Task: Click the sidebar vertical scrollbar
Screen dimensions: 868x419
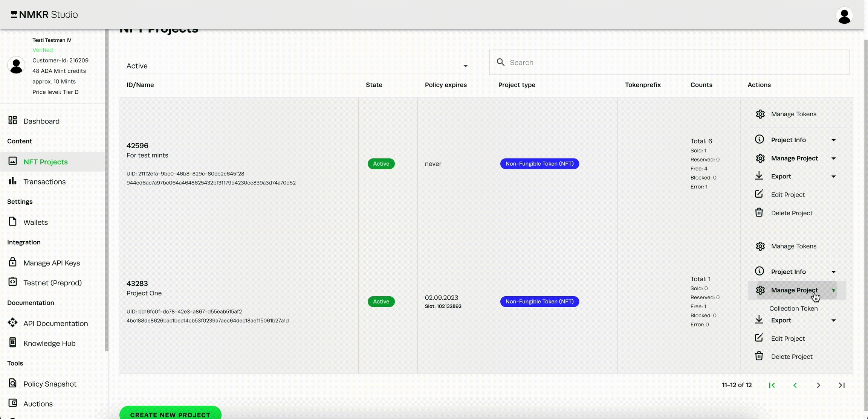Action: pos(107,188)
